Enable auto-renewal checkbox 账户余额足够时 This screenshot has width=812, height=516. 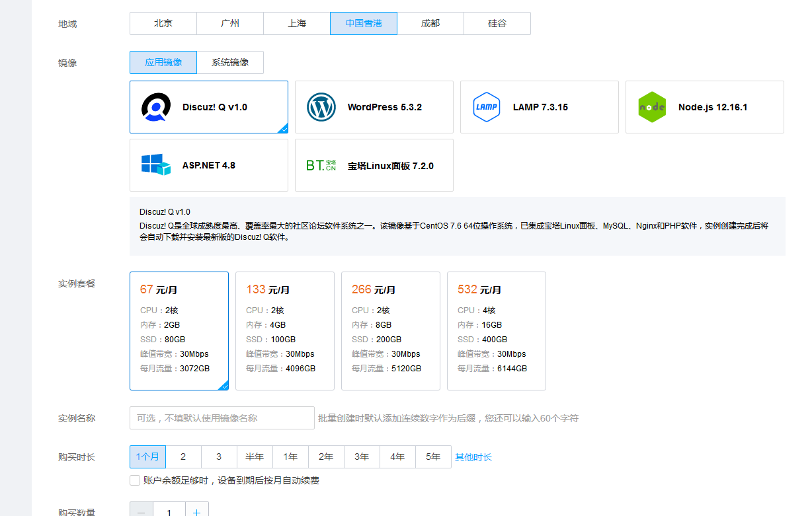point(135,480)
